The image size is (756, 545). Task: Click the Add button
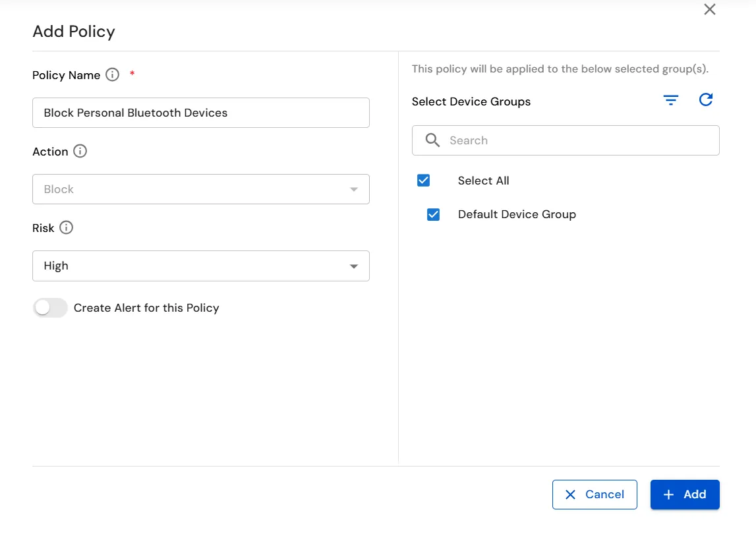pyautogui.click(x=685, y=494)
